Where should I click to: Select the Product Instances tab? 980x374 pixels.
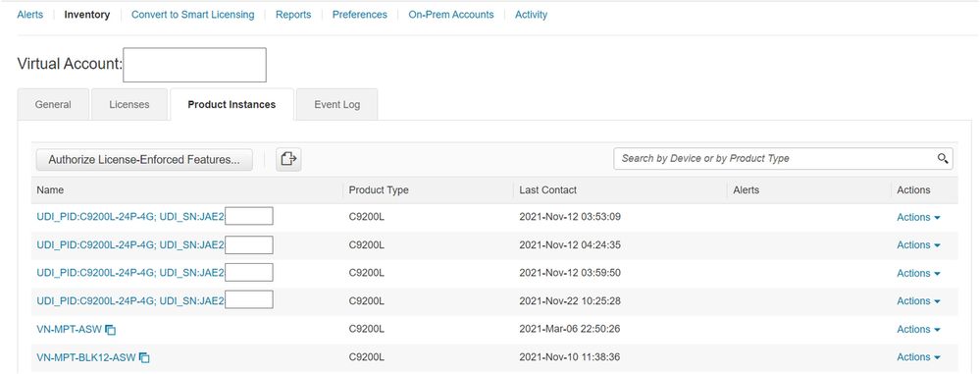[232, 104]
